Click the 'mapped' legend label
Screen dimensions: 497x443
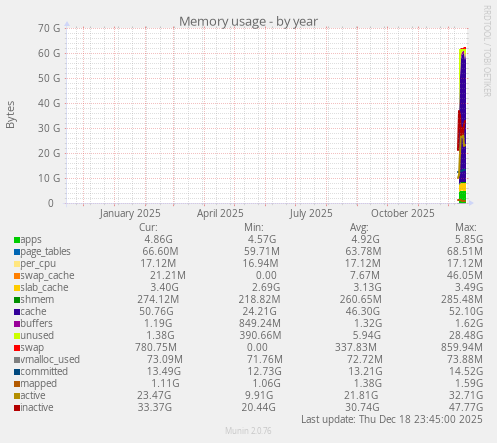39,384
